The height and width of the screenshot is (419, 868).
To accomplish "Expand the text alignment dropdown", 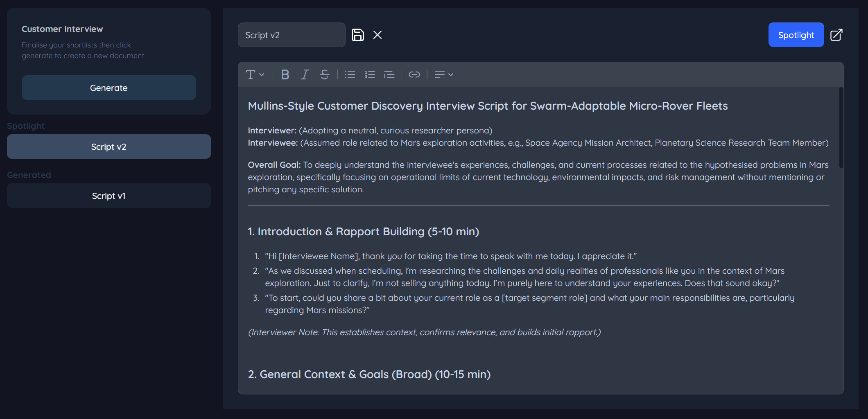I will point(444,74).
